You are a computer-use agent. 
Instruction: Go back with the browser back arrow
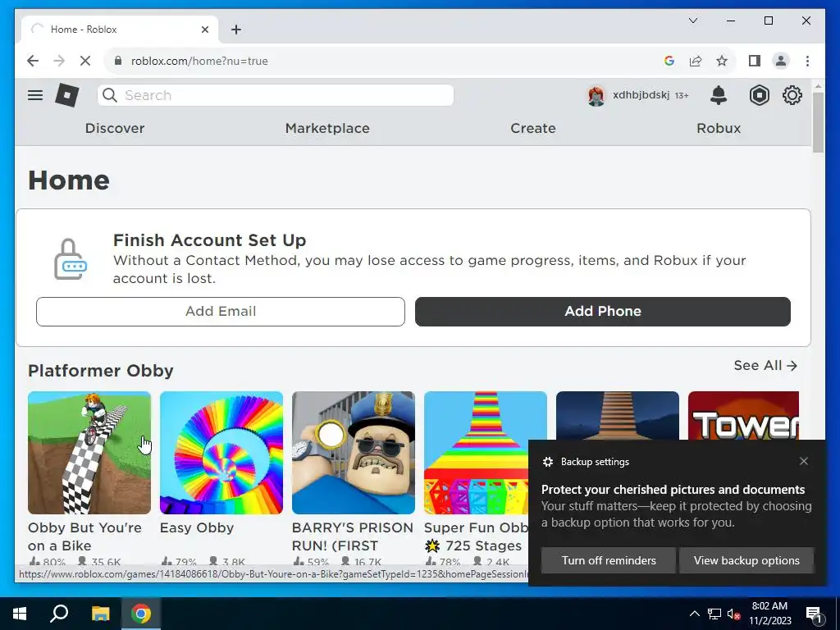33,61
